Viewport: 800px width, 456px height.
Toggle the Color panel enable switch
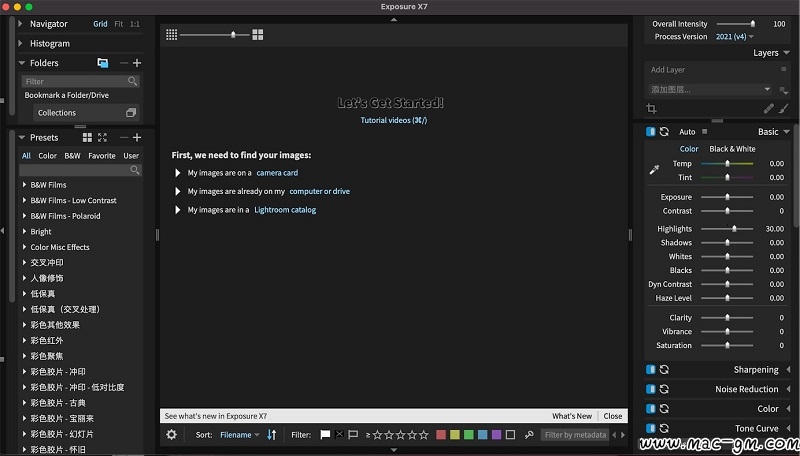pyautogui.click(x=651, y=409)
